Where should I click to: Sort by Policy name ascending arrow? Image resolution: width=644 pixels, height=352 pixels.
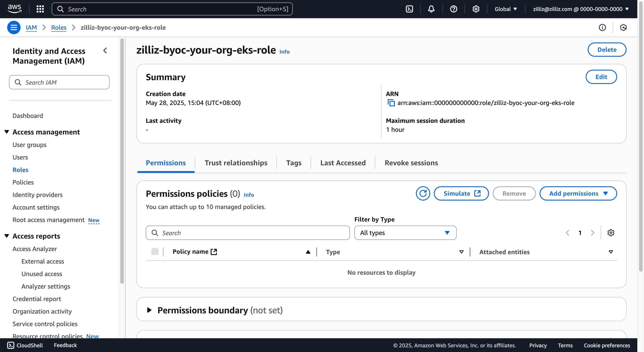pyautogui.click(x=308, y=252)
